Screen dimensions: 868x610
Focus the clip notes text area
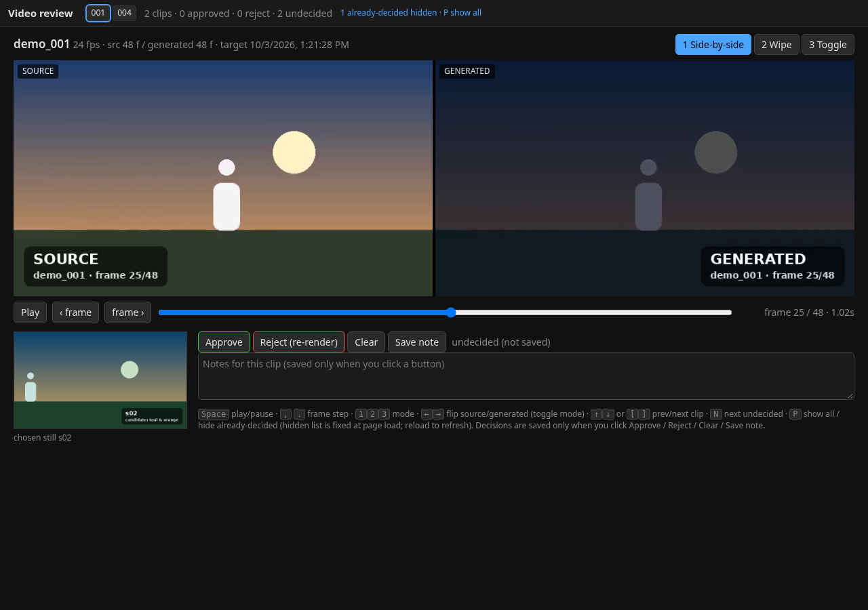[x=526, y=376]
